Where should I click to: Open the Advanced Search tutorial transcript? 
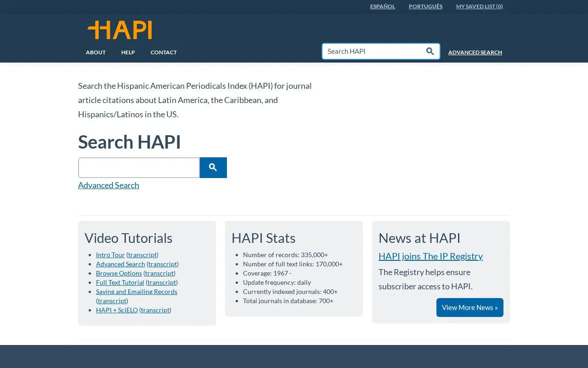[163, 264]
